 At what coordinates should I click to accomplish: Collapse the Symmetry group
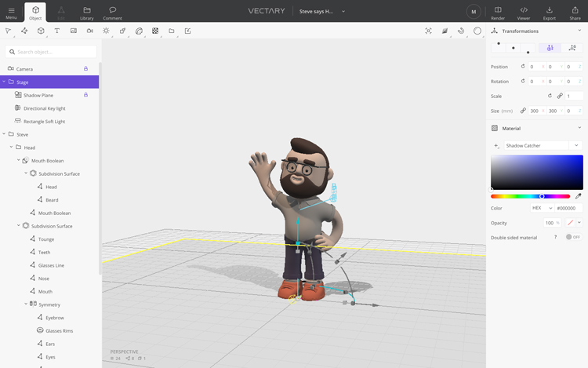26,304
